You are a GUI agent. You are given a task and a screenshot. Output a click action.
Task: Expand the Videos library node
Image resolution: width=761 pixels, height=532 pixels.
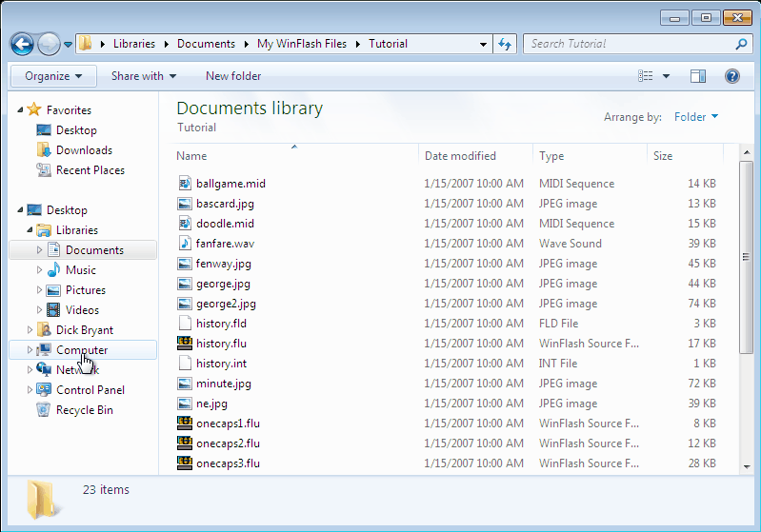[x=39, y=309]
